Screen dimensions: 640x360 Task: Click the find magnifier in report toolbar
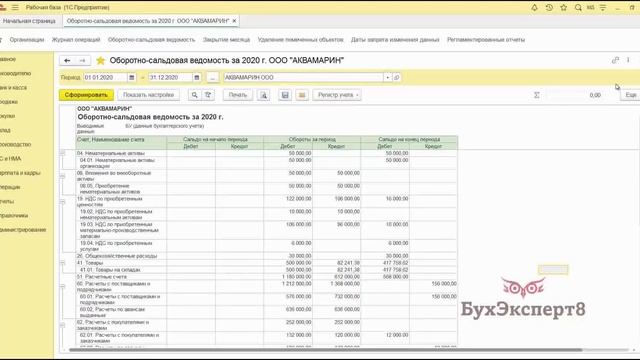(195, 95)
